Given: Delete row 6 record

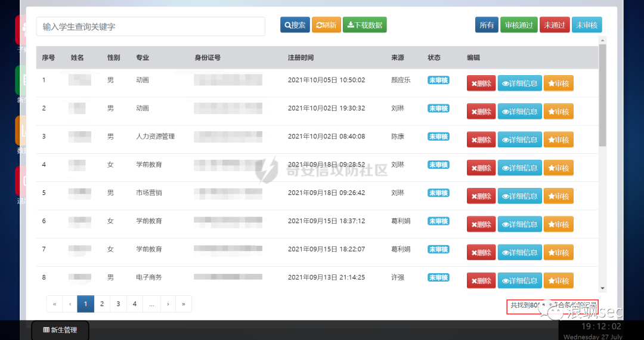Looking at the screenshot, I should click(481, 224).
